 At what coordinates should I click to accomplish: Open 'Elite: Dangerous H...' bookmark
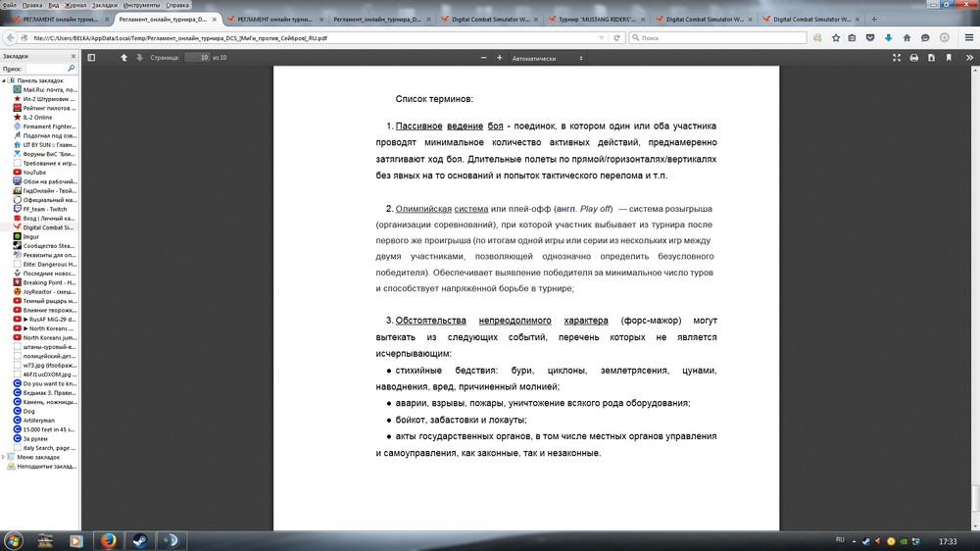point(44,265)
